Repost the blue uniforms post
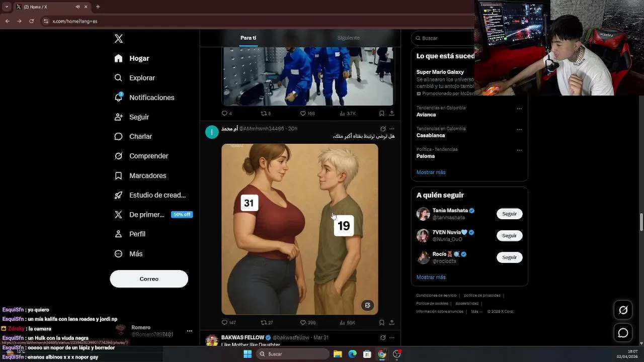644x362 pixels. [266, 114]
